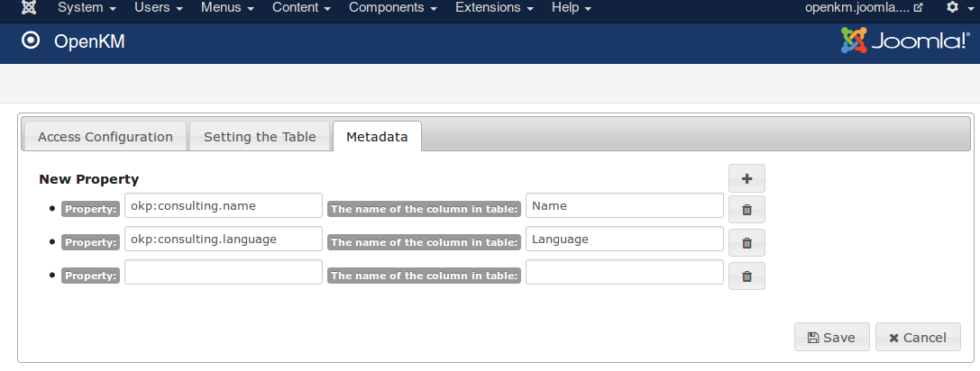Click the OpenKM title text
This screenshot has height=371, width=980.
(x=89, y=41)
